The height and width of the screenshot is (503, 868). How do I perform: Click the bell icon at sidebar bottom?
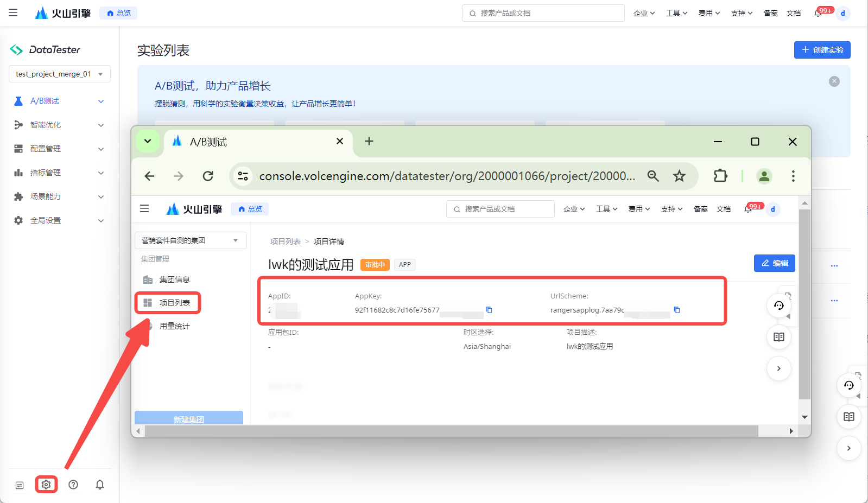tap(100, 485)
